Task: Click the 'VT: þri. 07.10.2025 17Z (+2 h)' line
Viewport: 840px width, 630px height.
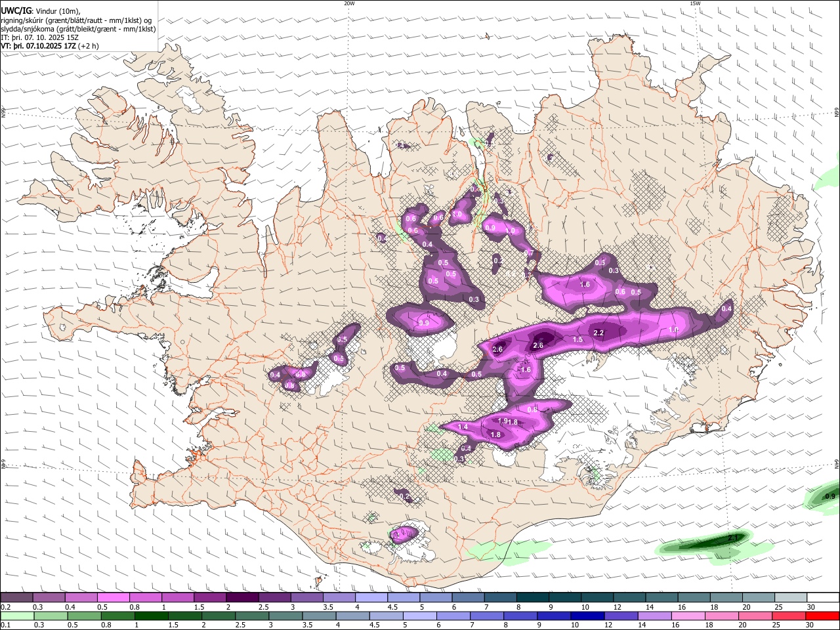Action: tap(50, 47)
